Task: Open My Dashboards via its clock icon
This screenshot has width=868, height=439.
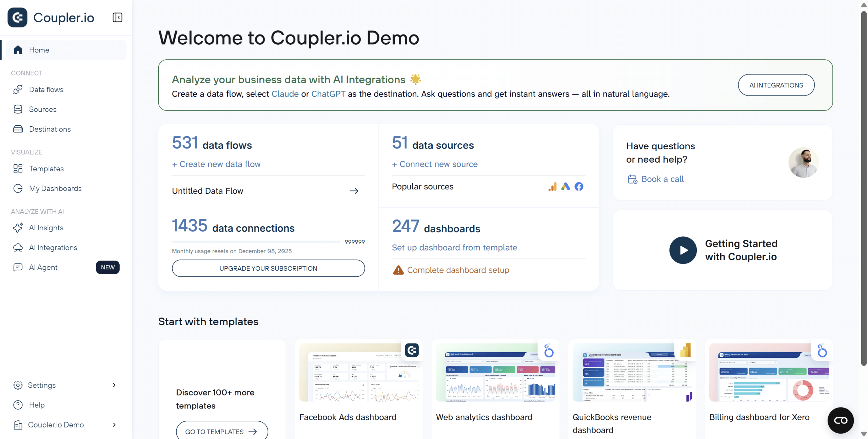Action: (x=19, y=188)
